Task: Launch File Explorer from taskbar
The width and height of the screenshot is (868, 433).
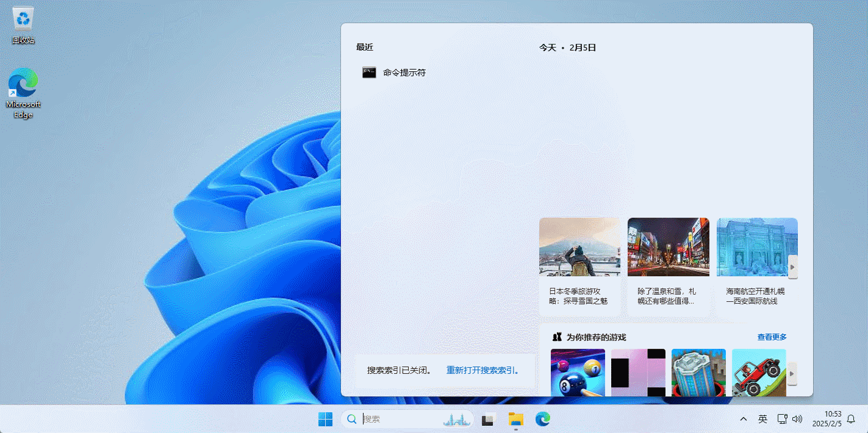Action: pos(516,419)
